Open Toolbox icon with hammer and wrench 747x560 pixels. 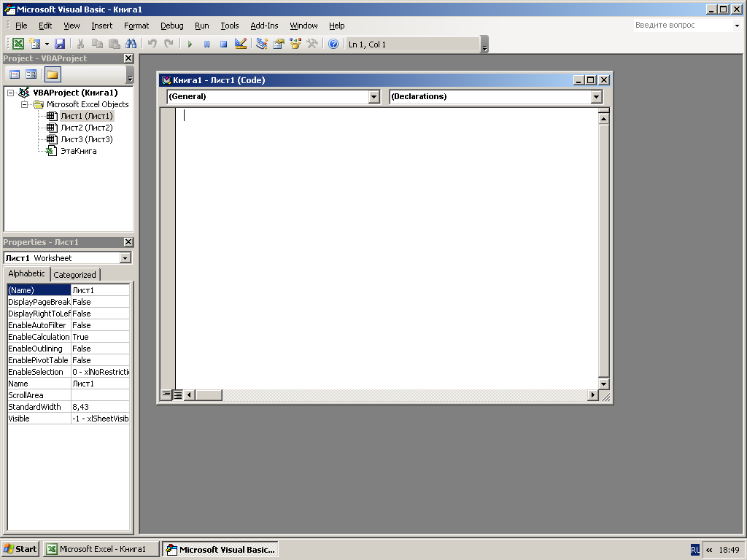312,44
